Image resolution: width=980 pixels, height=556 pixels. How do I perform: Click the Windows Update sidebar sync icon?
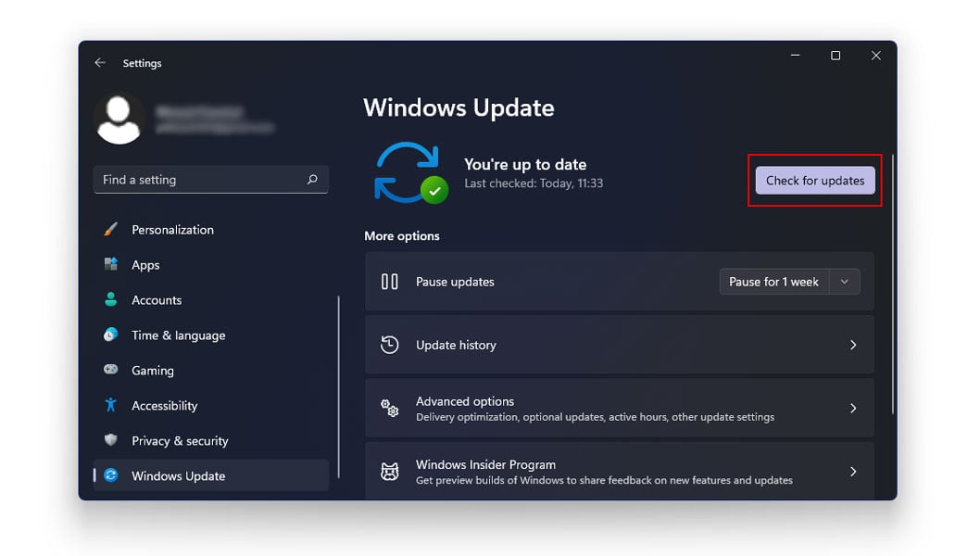110,475
